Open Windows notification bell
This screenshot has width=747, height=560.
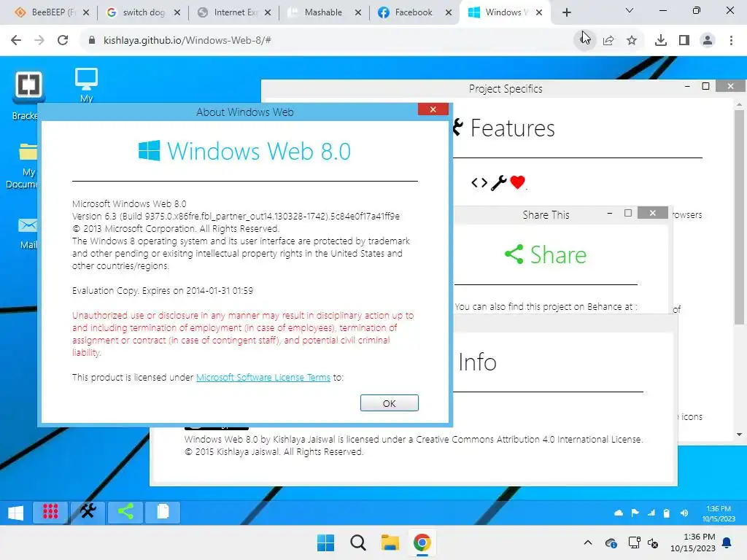pyautogui.click(x=727, y=542)
